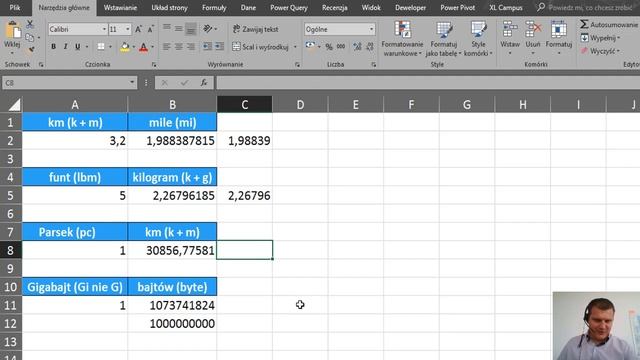Switch to the Dane tab
This screenshot has height=360, width=640.
248,7
